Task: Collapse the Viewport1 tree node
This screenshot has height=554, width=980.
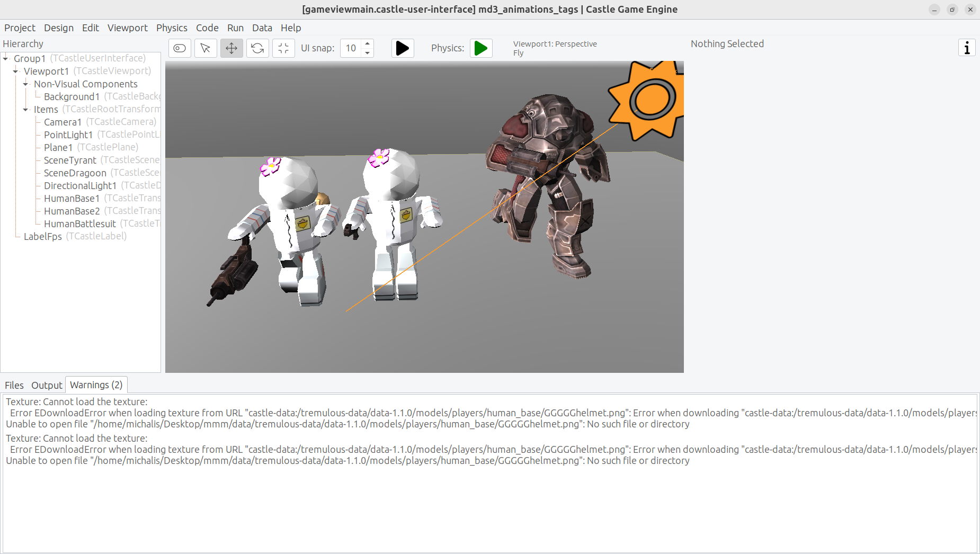Action: [16, 71]
